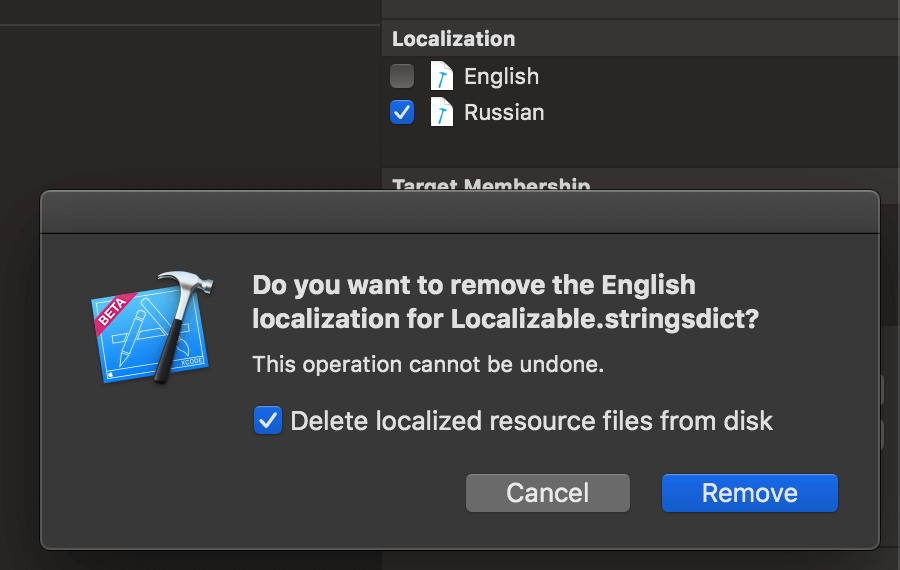Click the Localization section header

pyautogui.click(x=454, y=39)
